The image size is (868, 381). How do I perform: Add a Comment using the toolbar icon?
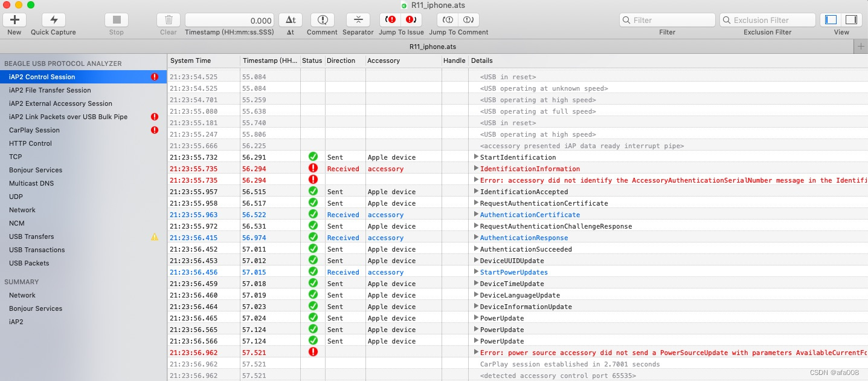pos(323,20)
